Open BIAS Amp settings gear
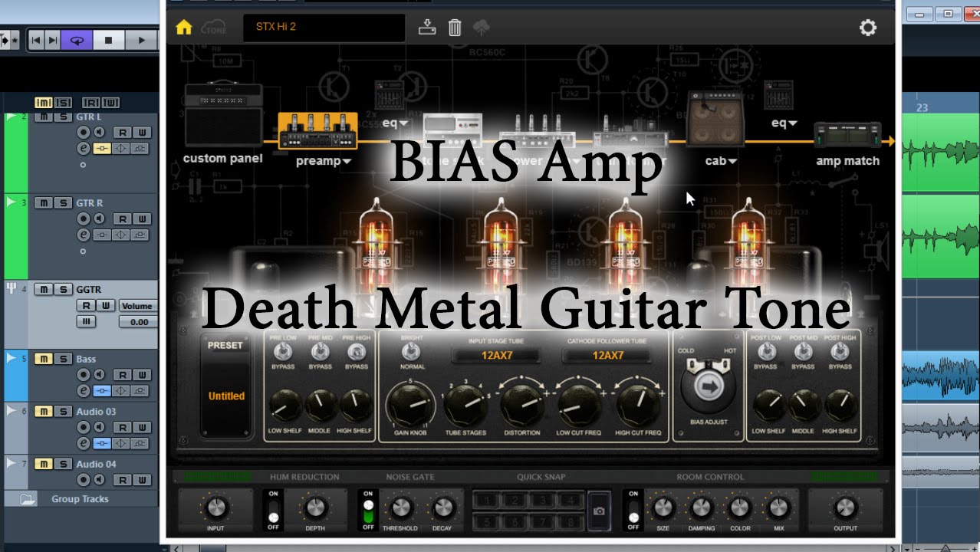 (867, 28)
